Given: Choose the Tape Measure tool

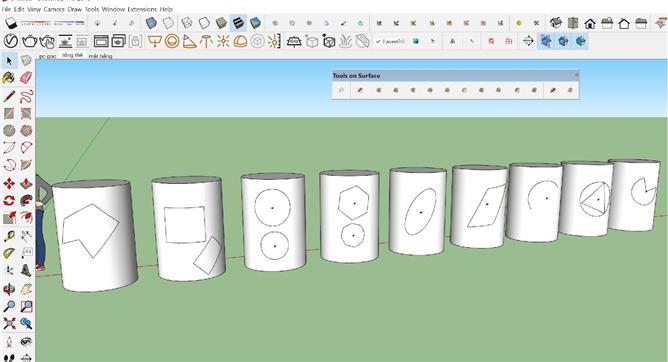Looking at the screenshot, I should tap(9, 236).
